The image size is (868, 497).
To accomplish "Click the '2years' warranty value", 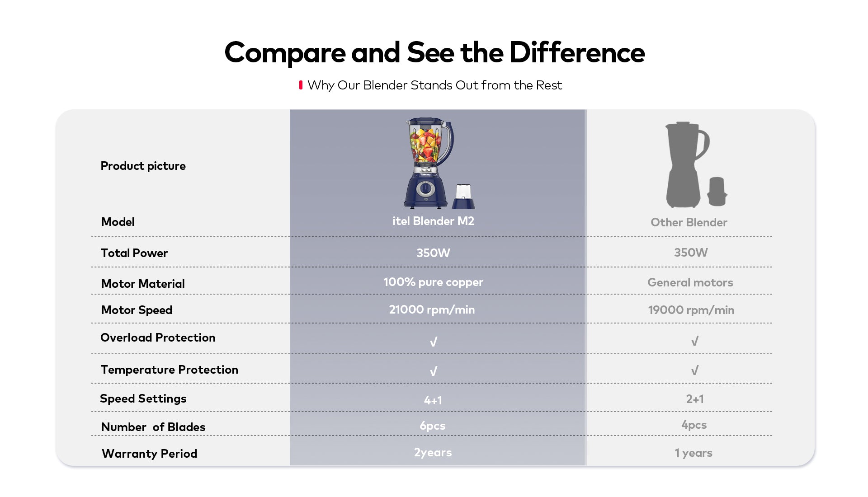I will pyautogui.click(x=433, y=452).
